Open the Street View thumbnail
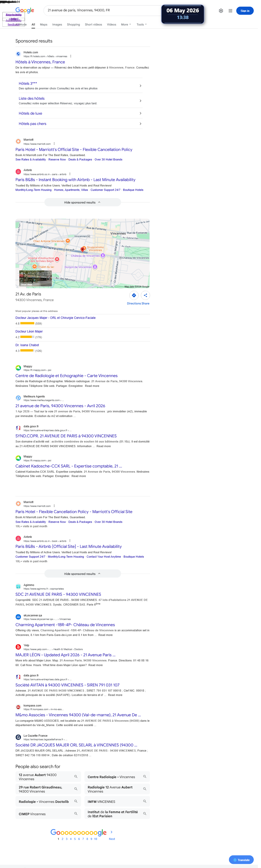Screen dimensions: 261x868 click(x=35, y=278)
